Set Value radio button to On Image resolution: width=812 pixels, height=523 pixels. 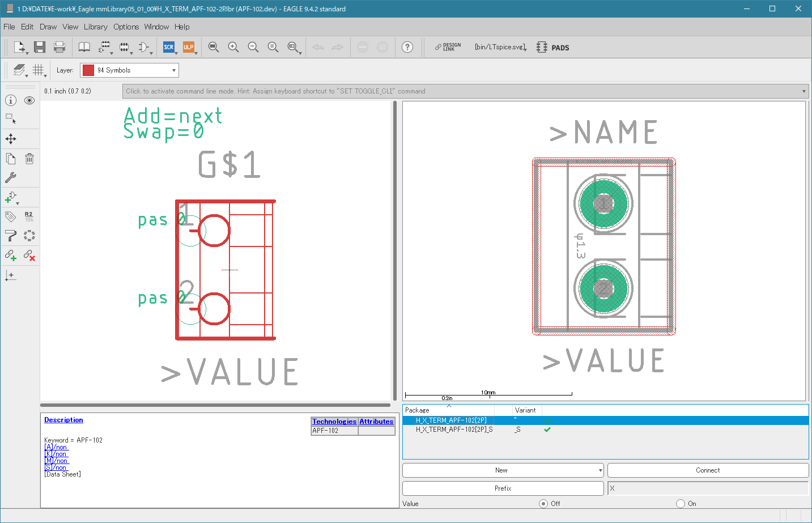[x=681, y=504]
